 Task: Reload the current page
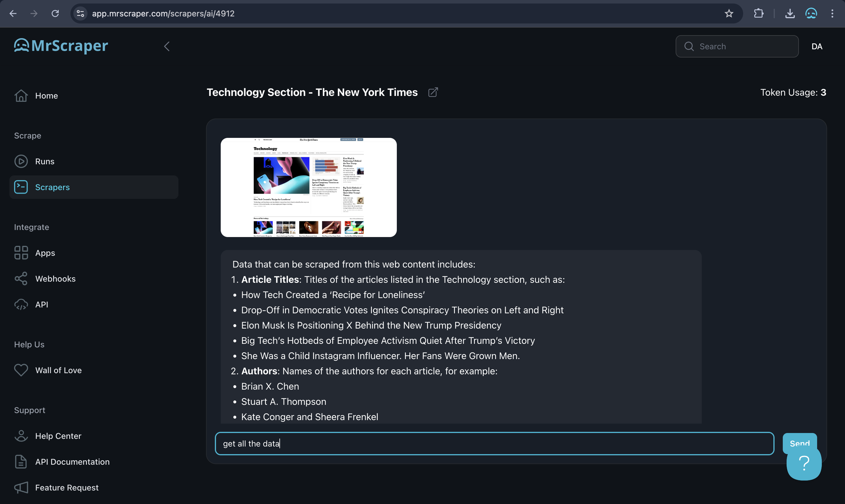coord(55,13)
